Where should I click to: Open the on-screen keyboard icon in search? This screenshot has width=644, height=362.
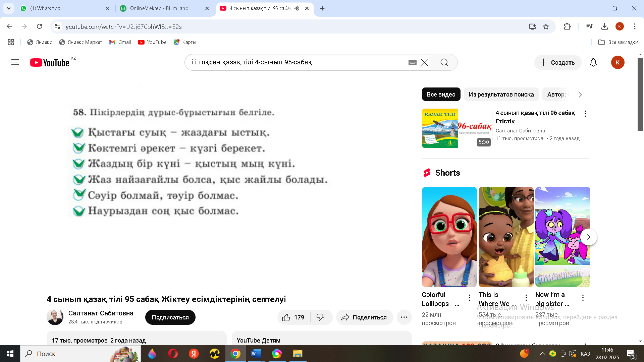tap(412, 62)
